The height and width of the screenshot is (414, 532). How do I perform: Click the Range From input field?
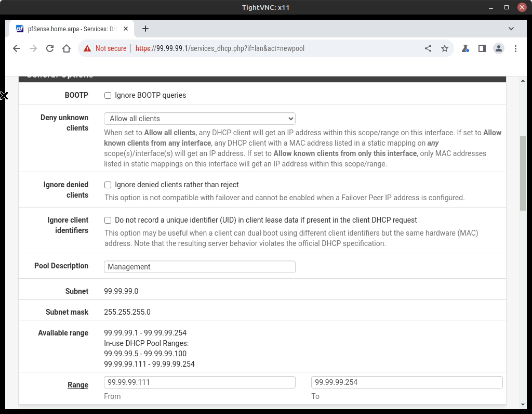(199, 382)
